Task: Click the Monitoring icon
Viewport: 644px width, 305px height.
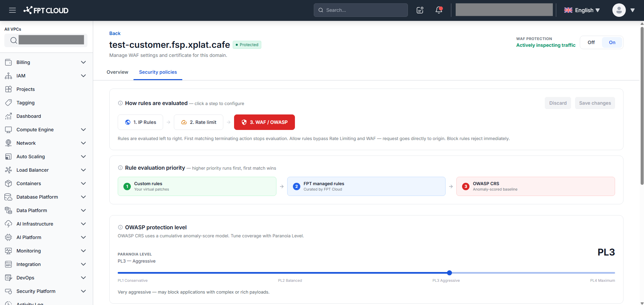Action: [x=8, y=251]
